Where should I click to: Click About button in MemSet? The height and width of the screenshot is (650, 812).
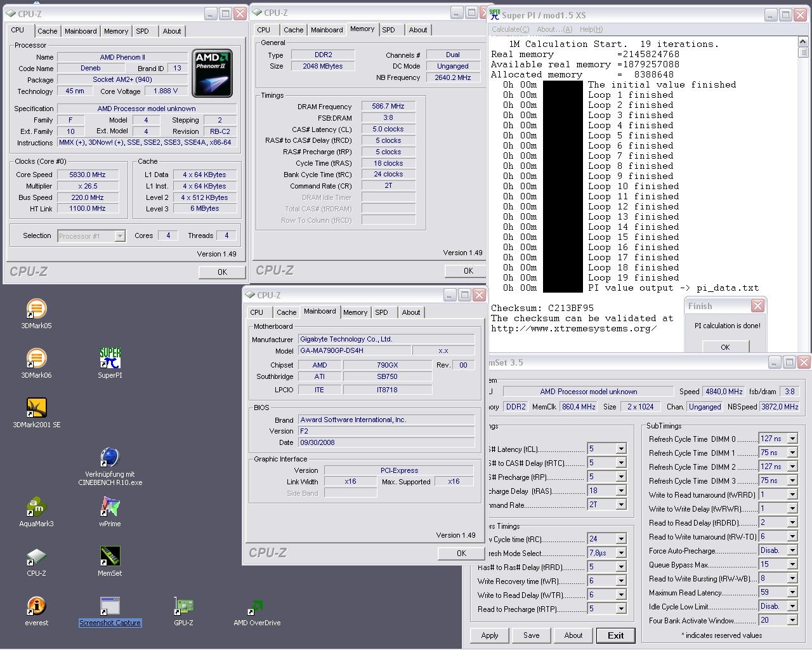[573, 635]
